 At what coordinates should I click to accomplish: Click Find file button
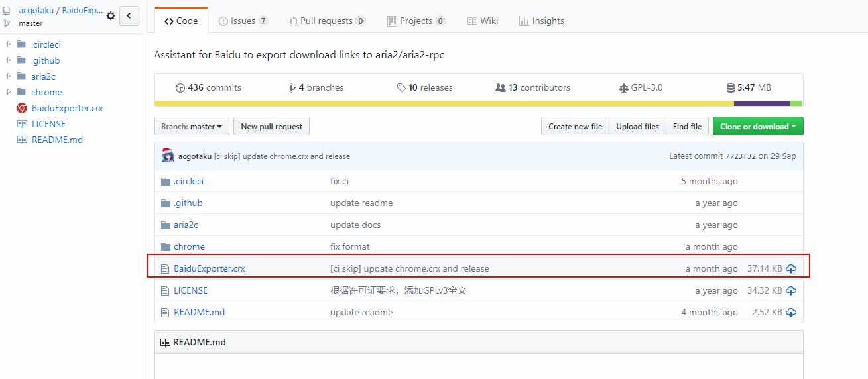click(x=687, y=126)
